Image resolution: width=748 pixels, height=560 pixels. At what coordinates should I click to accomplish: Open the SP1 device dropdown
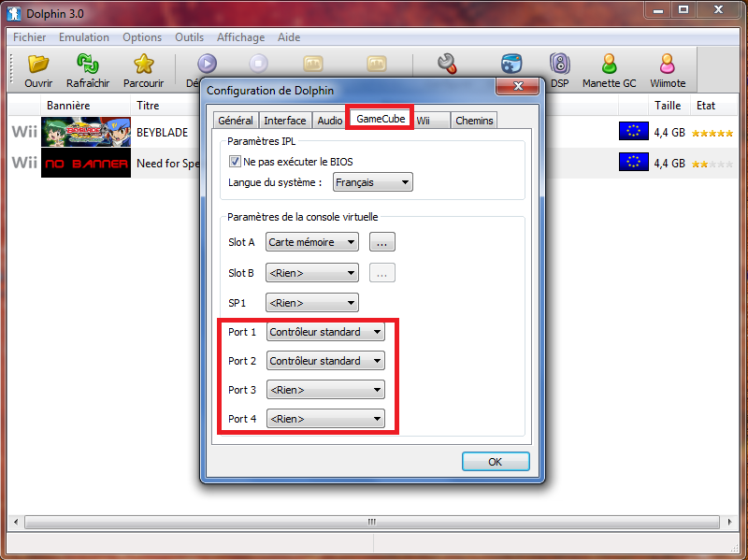click(x=312, y=303)
